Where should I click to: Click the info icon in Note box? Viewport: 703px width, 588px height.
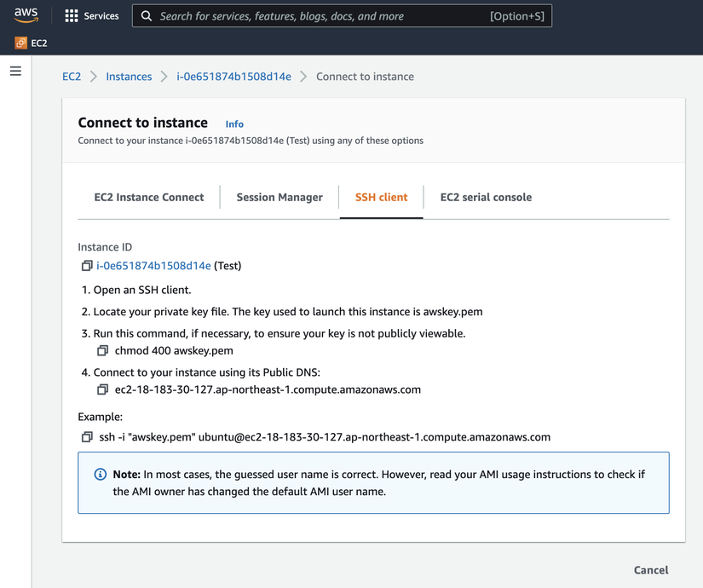pyautogui.click(x=100, y=474)
